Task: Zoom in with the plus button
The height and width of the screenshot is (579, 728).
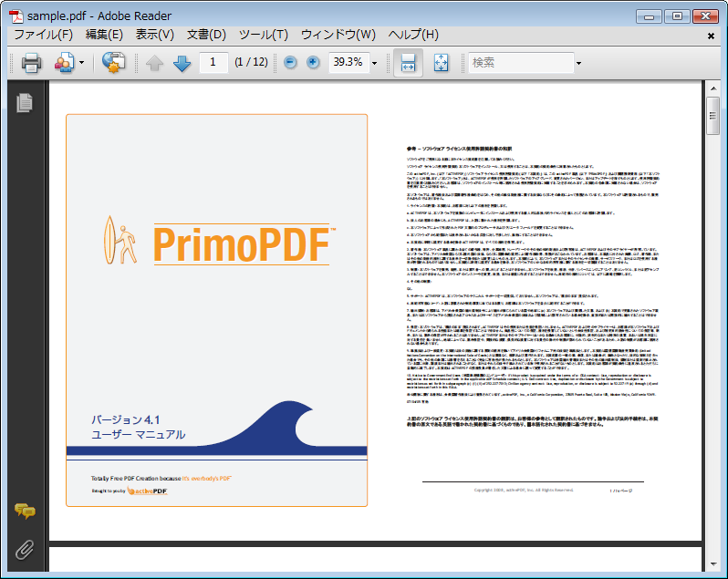Action: pyautogui.click(x=314, y=62)
